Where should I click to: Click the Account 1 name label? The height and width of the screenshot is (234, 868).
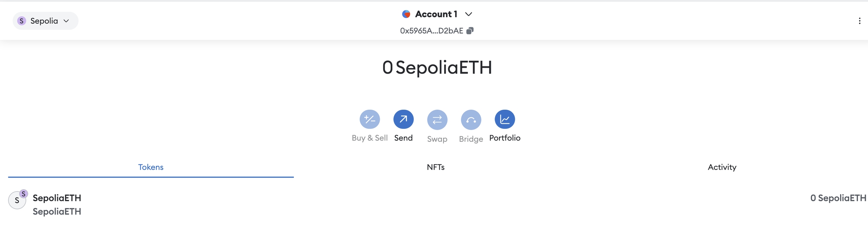(x=436, y=14)
